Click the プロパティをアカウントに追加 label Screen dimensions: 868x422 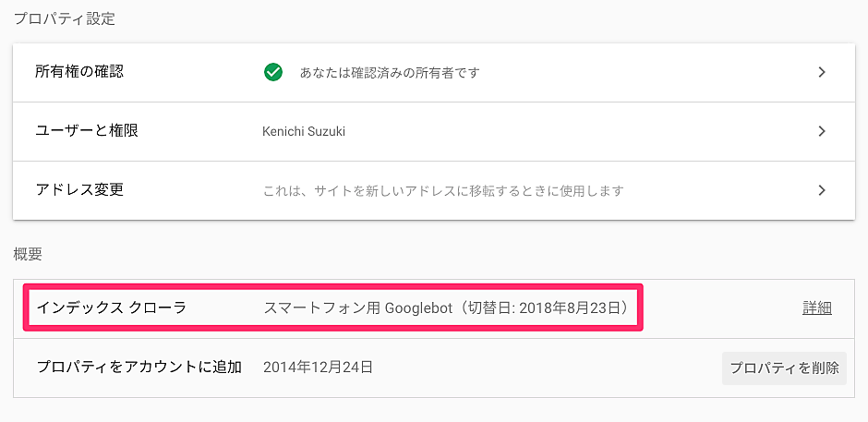click(x=139, y=368)
